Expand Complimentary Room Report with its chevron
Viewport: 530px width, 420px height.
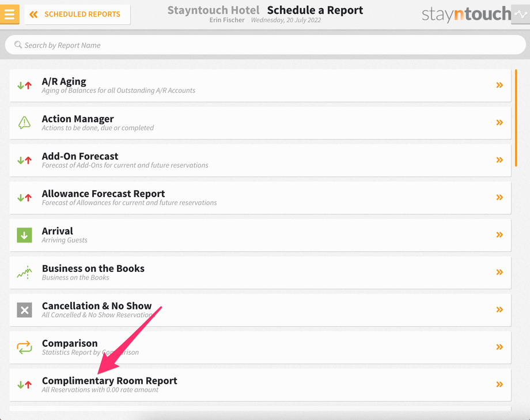499,384
